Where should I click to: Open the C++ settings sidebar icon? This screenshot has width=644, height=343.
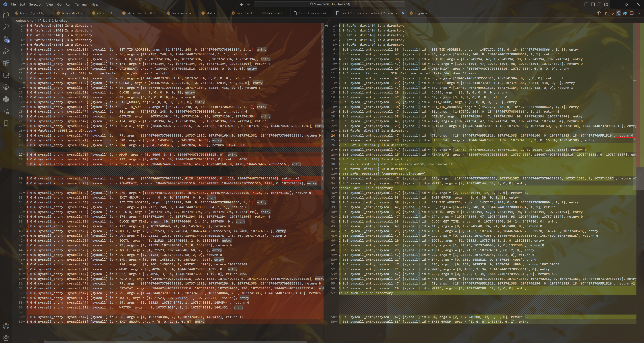pos(6,111)
